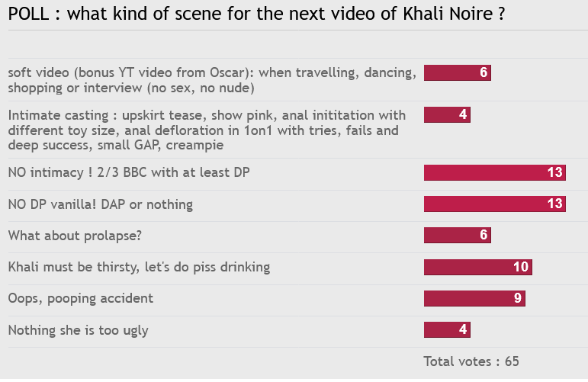The width and height of the screenshot is (588, 382).
Task: Click the result bar for "NO DP vanilla!"
Action: pyautogui.click(x=494, y=204)
